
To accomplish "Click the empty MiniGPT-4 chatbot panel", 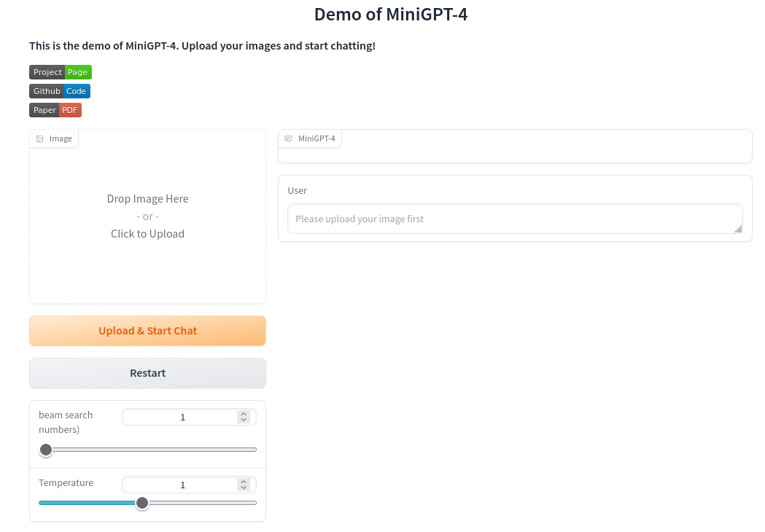I will pyautogui.click(x=515, y=154).
